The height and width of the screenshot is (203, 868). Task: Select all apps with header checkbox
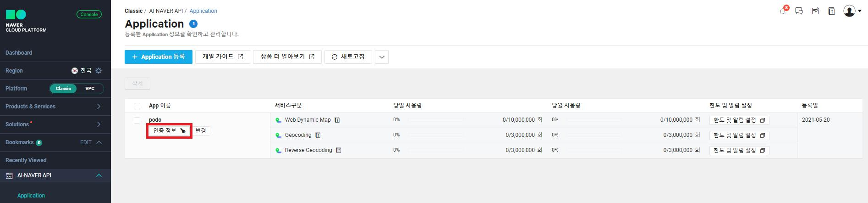[x=137, y=106]
